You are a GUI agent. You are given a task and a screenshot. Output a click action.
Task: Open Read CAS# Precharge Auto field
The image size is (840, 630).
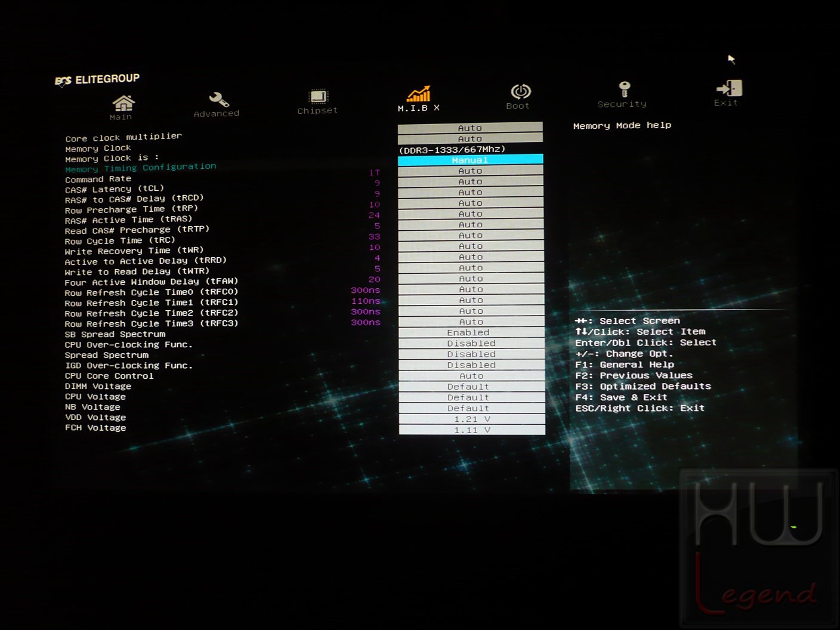point(471,224)
